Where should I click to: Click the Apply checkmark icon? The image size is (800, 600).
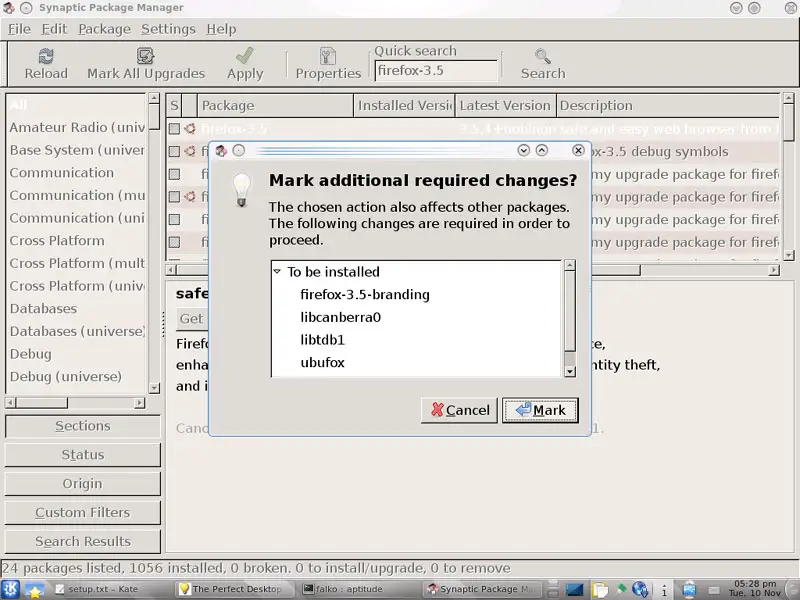pyautogui.click(x=245, y=56)
